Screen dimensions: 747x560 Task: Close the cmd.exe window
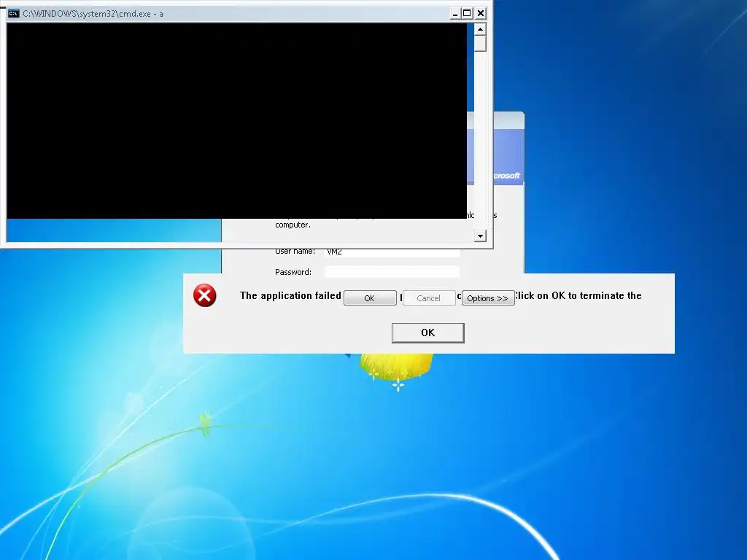coord(481,13)
